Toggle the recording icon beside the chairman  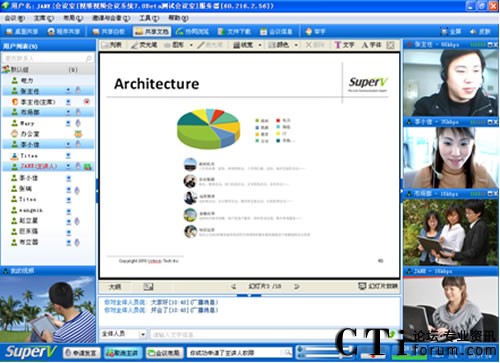click(87, 102)
